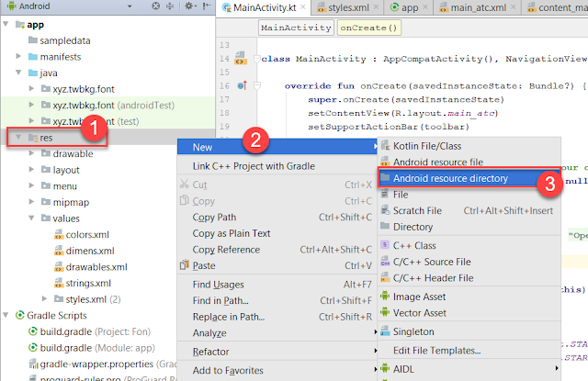Close the main_atc.xml tab
The height and width of the screenshot is (381, 588).
click(514, 6)
